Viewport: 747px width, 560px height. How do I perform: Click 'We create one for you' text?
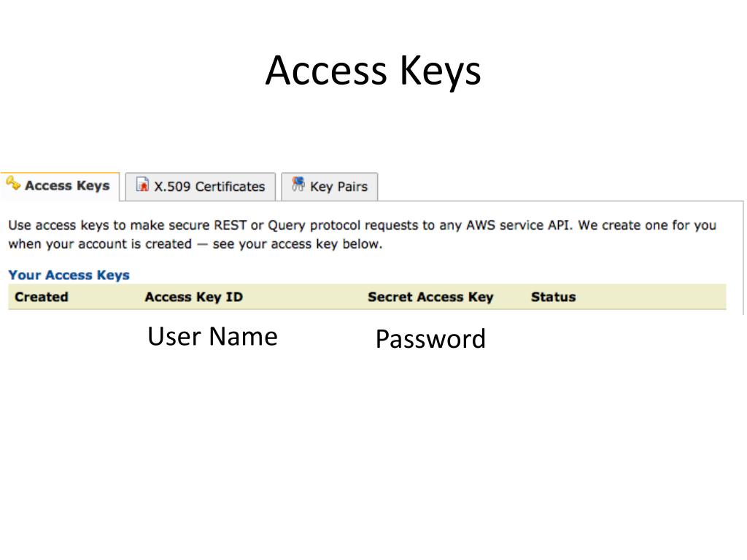(648, 225)
